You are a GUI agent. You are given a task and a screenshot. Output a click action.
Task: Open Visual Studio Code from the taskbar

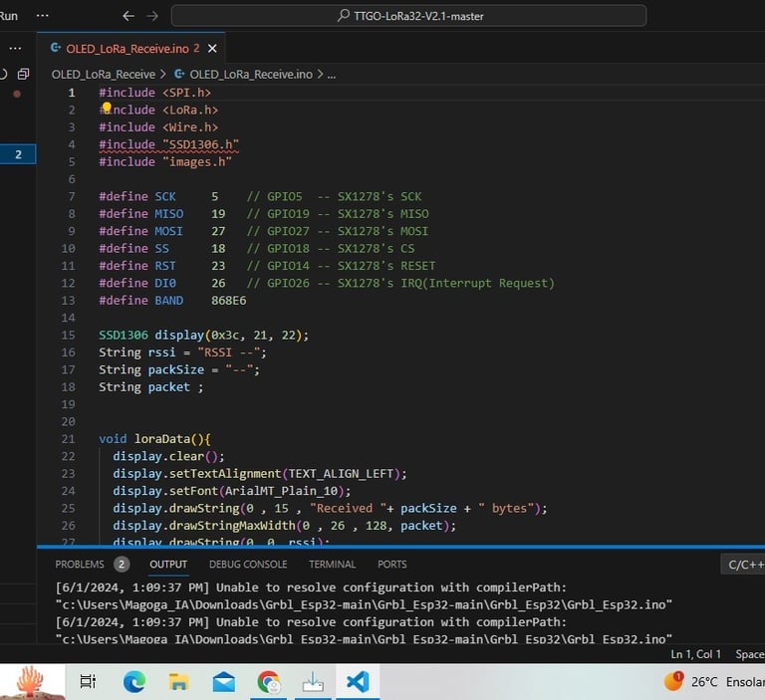(357, 681)
